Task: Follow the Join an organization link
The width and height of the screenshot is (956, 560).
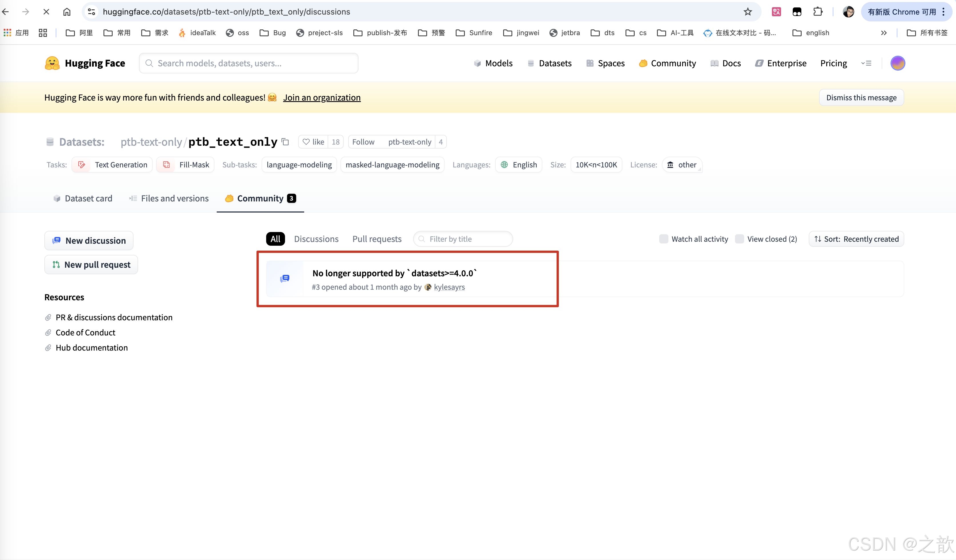Action: 322,97
